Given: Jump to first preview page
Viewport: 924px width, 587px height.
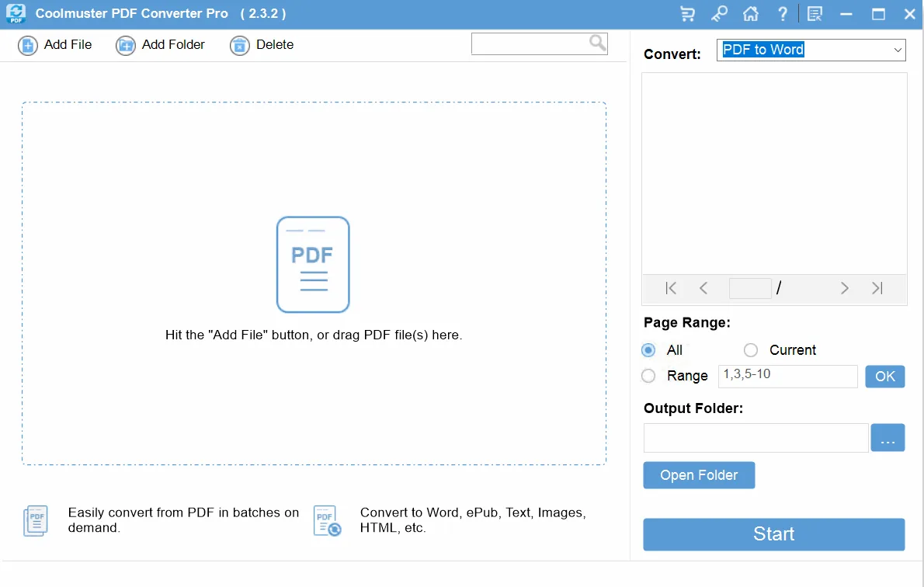Looking at the screenshot, I should pyautogui.click(x=671, y=288).
